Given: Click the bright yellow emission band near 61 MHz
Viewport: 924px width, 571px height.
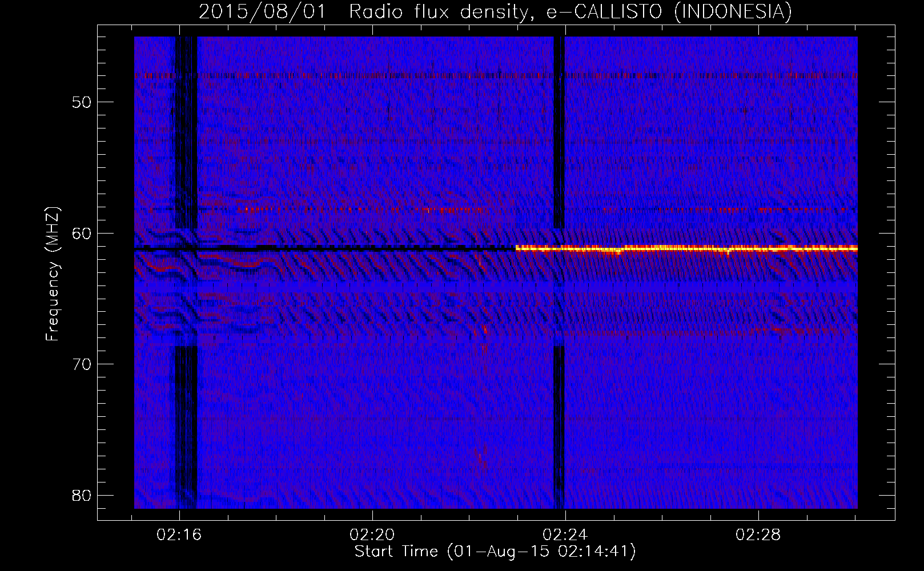Looking at the screenshot, I should click(686, 248).
